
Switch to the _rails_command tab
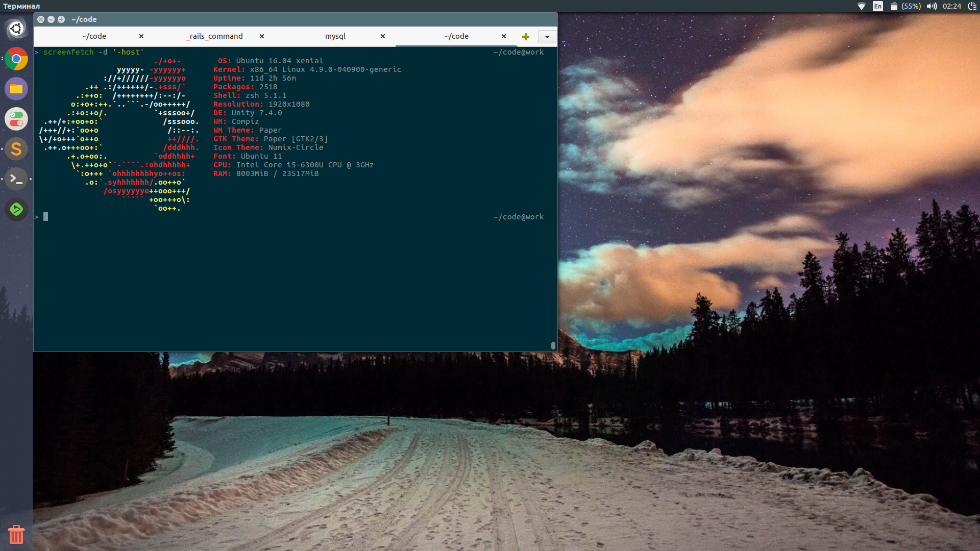214,36
